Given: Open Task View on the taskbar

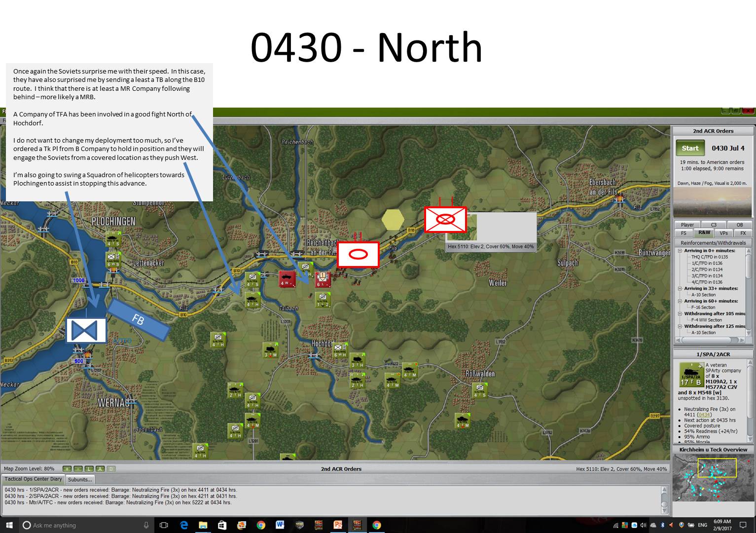Looking at the screenshot, I should (164, 525).
